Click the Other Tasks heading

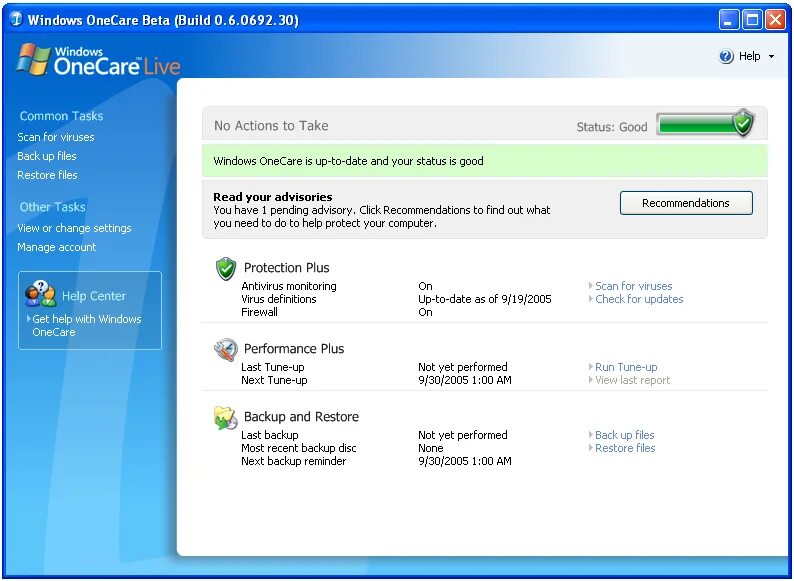53,207
